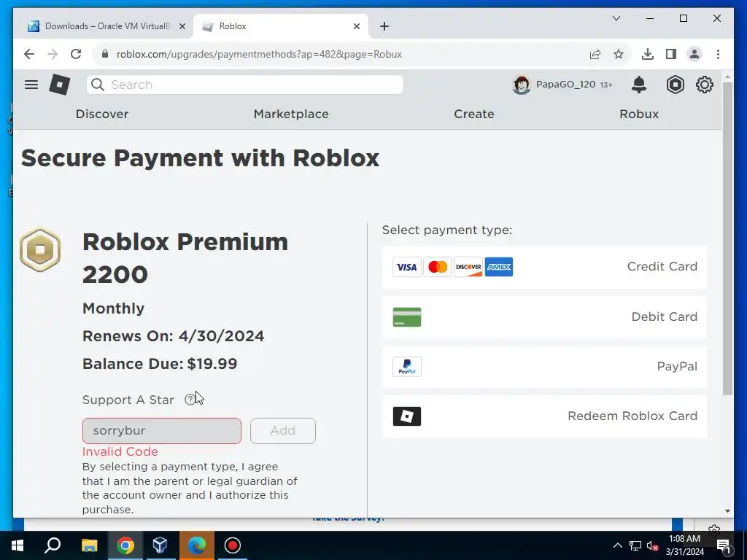The width and height of the screenshot is (747, 560).
Task: View site information via lock icon
Action: coord(105,54)
